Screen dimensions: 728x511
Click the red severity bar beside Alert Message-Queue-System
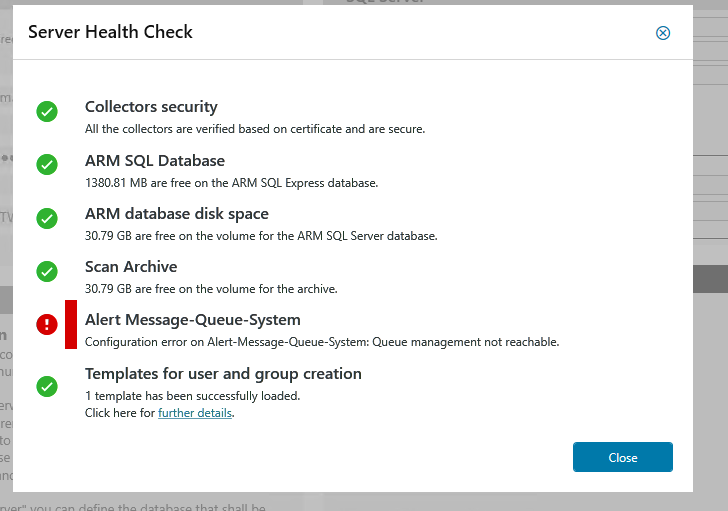[71, 325]
